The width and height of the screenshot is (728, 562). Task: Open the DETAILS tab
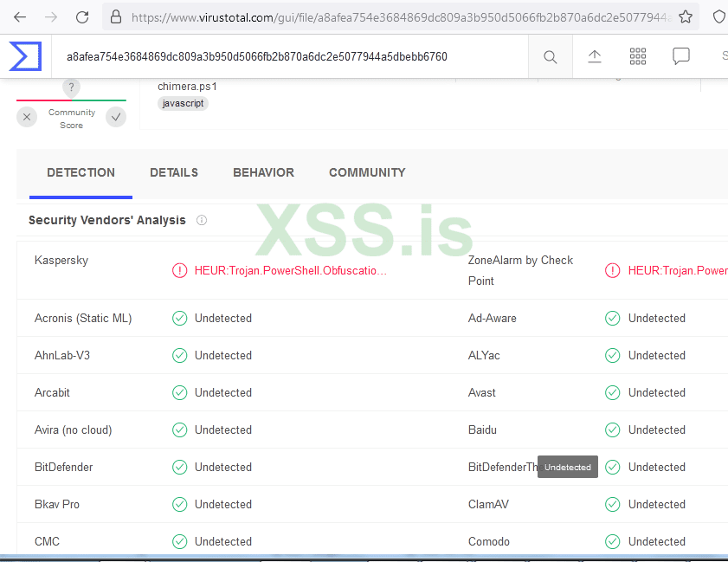174,173
